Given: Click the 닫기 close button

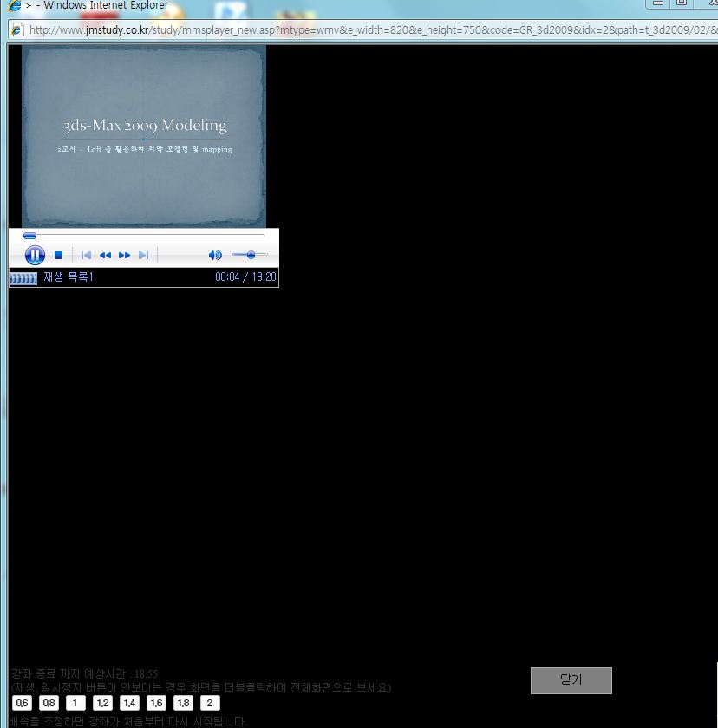Looking at the screenshot, I should [571, 680].
